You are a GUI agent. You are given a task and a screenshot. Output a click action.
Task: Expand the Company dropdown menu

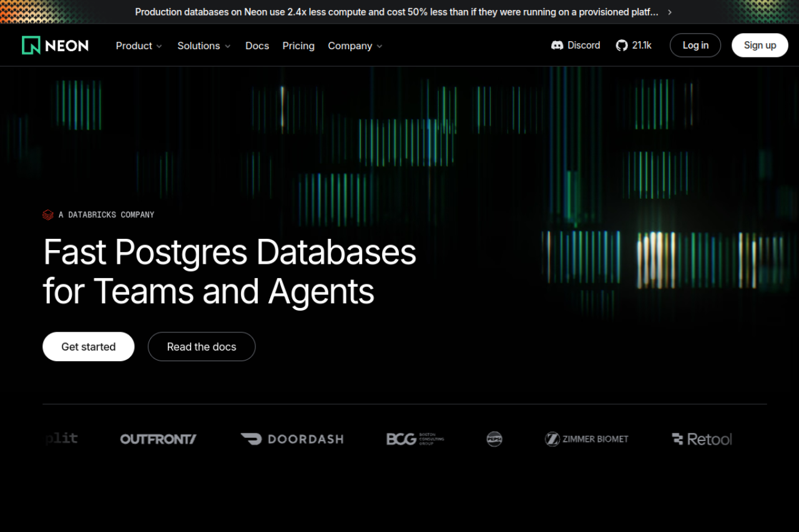355,46
